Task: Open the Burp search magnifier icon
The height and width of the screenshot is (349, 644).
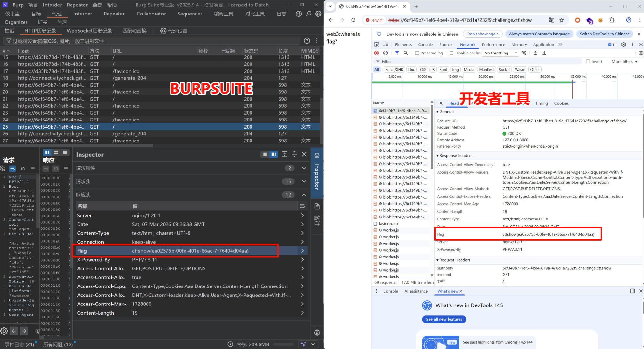Action: pyautogui.click(x=308, y=14)
